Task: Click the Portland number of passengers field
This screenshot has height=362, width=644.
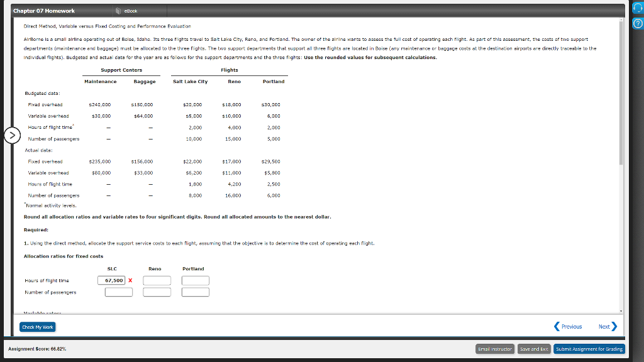Action: click(196, 292)
